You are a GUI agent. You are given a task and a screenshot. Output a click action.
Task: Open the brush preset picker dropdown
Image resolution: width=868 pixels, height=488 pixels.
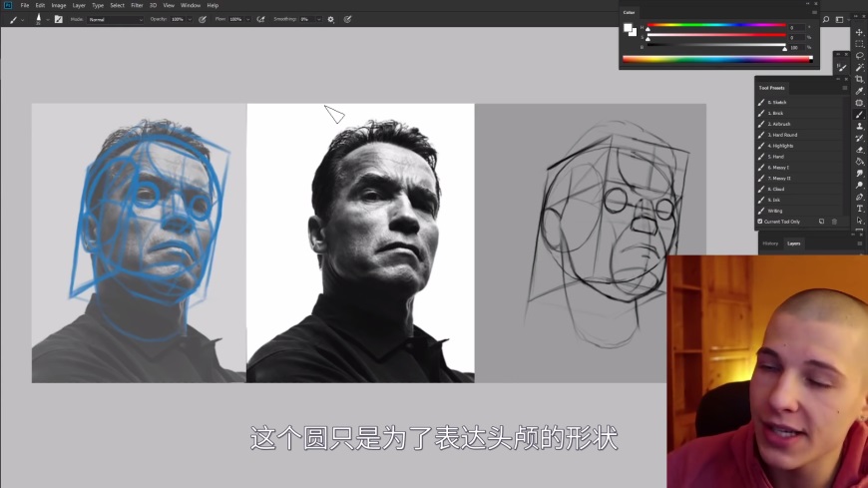pyautogui.click(x=48, y=20)
